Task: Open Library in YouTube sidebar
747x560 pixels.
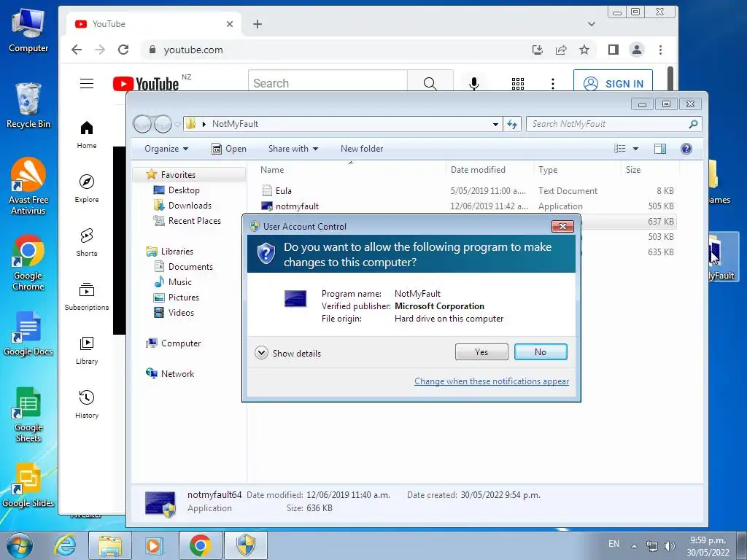Action: pyautogui.click(x=87, y=351)
